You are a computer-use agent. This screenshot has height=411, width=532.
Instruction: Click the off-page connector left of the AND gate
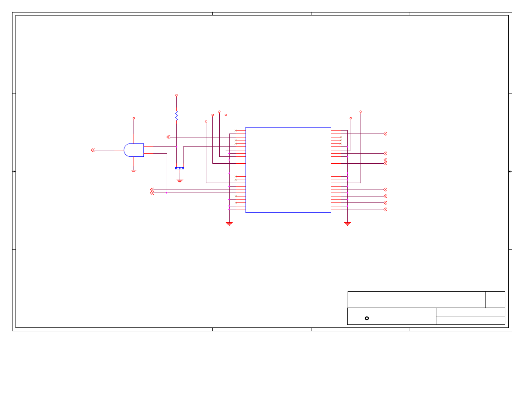(93, 150)
